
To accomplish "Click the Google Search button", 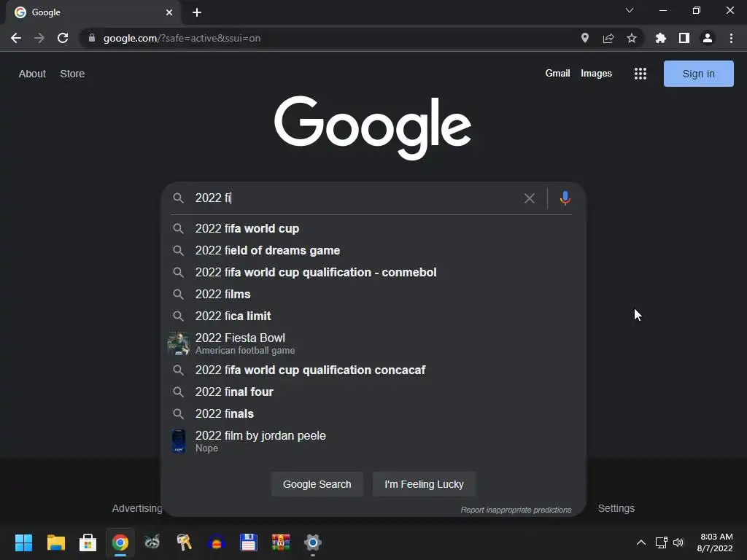I will 317,484.
